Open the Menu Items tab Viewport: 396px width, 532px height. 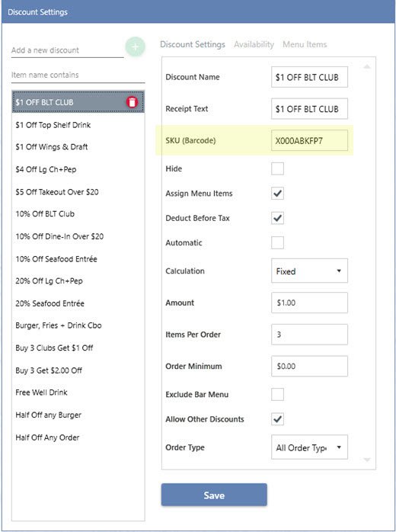[305, 44]
